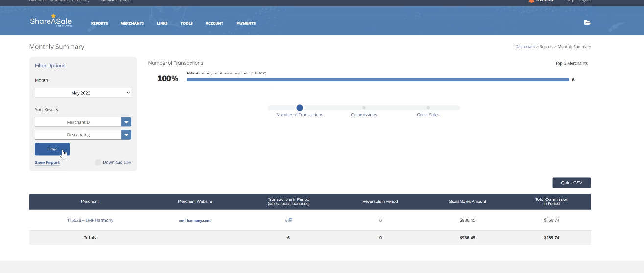Click the Top 5 Merchants label
The image size is (644, 273).
tap(572, 63)
